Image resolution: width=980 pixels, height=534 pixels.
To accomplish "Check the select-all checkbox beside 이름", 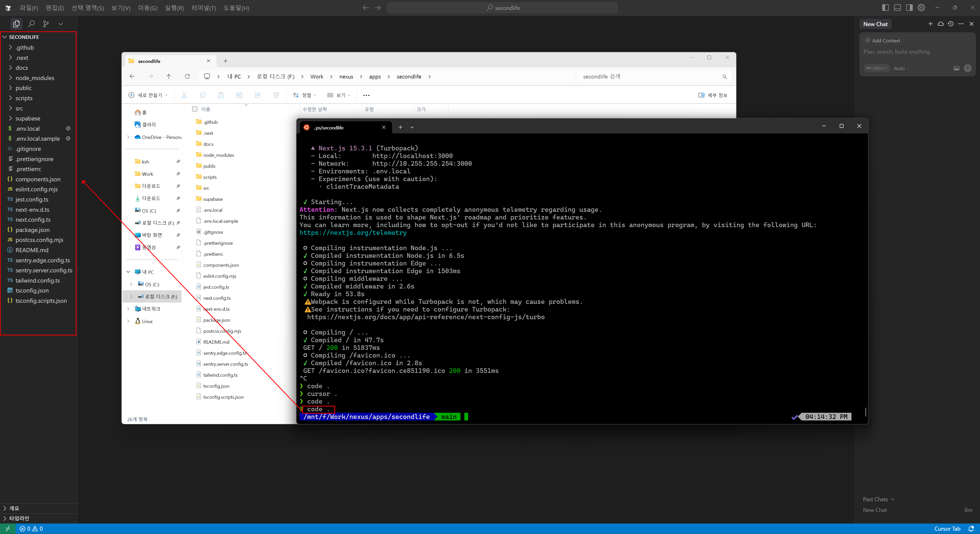I will click(x=195, y=109).
